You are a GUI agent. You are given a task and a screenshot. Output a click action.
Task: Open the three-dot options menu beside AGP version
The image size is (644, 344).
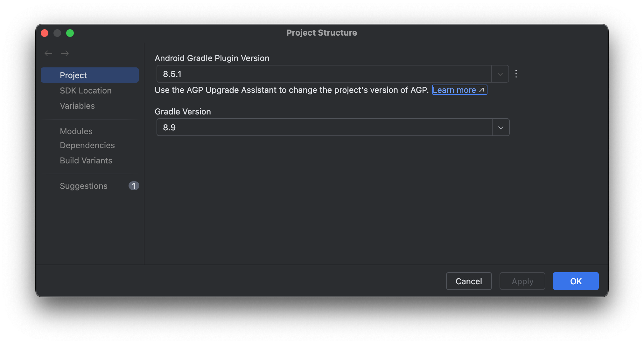pyautogui.click(x=516, y=74)
